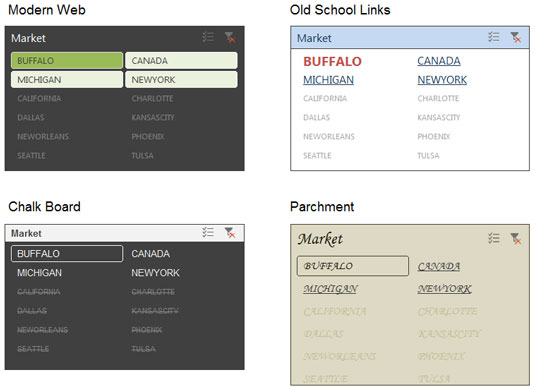Image resolution: width=535 pixels, height=388 pixels.
Task: Click underlined CANADA link in Old School Links
Action: (439, 61)
